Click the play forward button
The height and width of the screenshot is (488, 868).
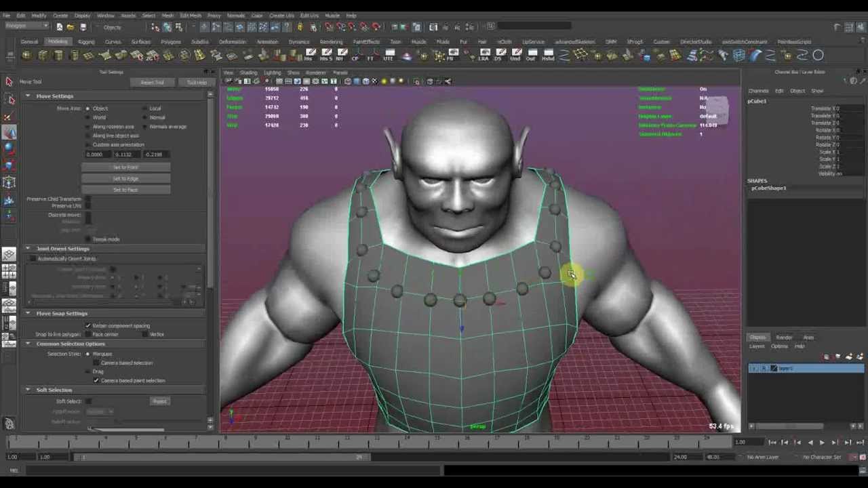(822, 443)
